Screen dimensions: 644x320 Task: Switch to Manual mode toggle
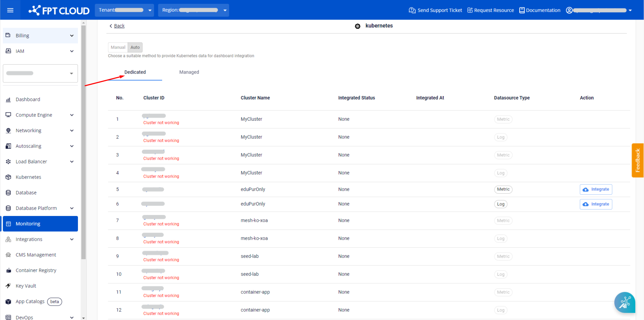pyautogui.click(x=118, y=47)
